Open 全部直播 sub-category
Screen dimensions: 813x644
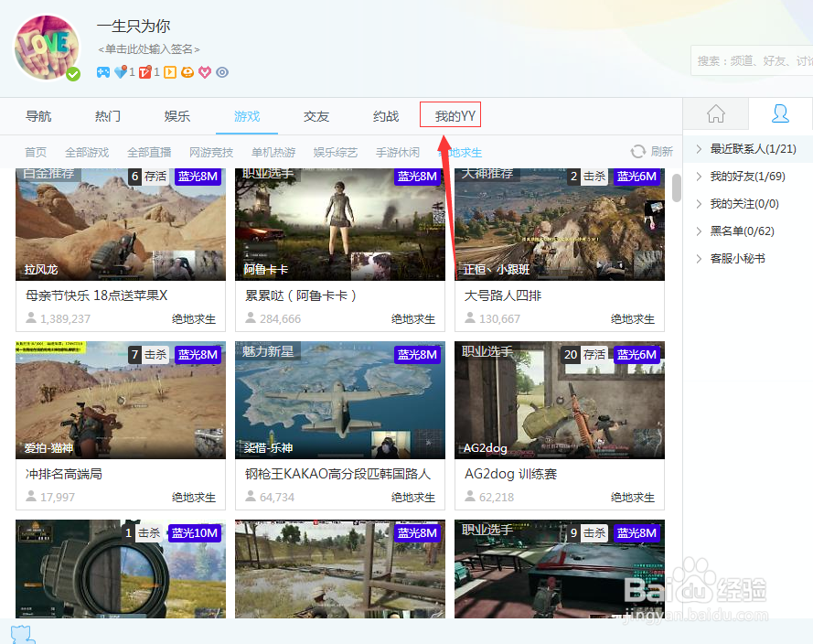[x=149, y=153]
